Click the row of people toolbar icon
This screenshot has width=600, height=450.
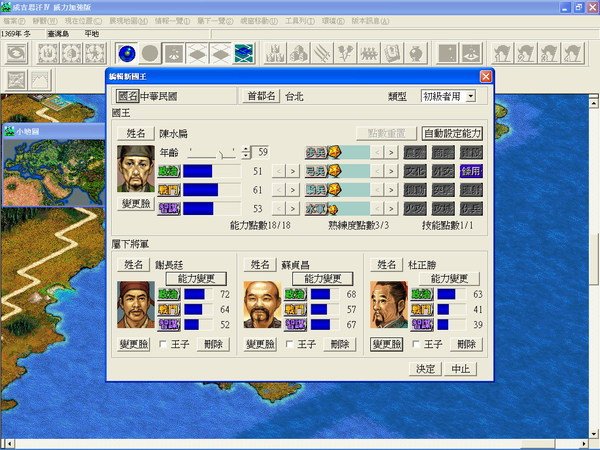(368, 53)
